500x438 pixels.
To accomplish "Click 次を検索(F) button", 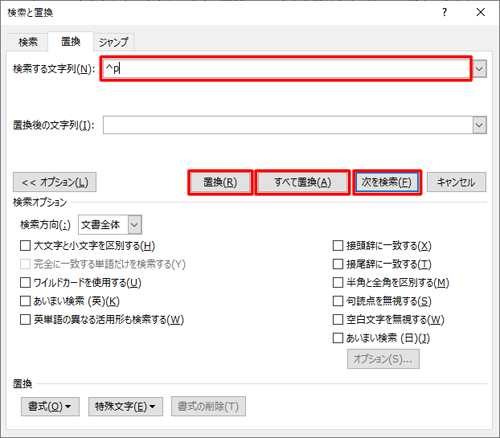I will (387, 182).
